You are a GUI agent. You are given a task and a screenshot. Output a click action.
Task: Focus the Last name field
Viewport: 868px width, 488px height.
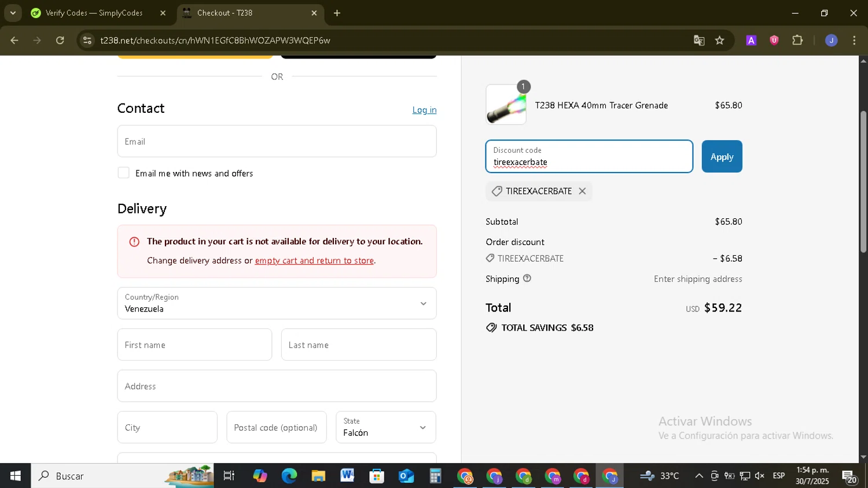click(x=359, y=345)
